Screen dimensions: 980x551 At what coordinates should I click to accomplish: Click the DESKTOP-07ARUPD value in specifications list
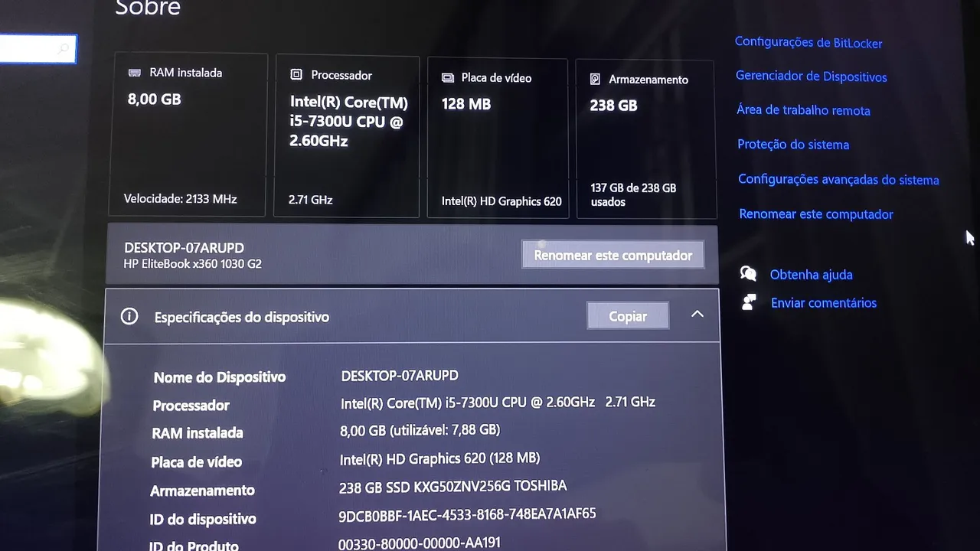pyautogui.click(x=400, y=376)
